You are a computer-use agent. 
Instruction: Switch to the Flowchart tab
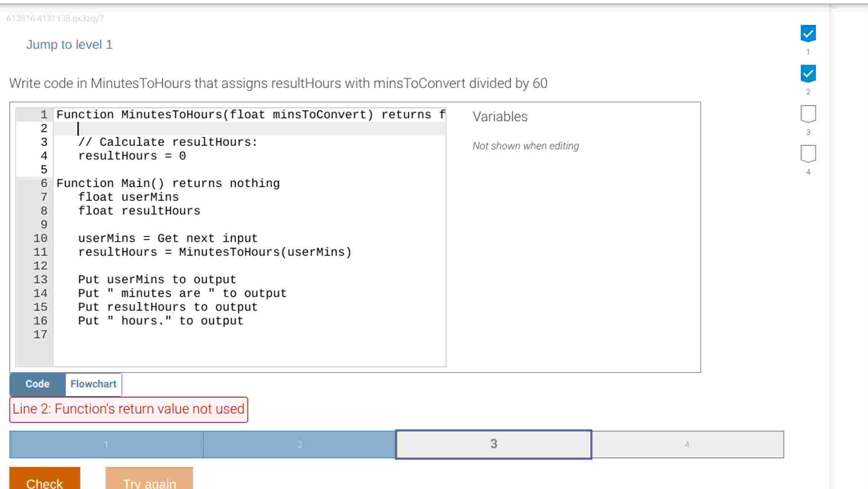[93, 384]
